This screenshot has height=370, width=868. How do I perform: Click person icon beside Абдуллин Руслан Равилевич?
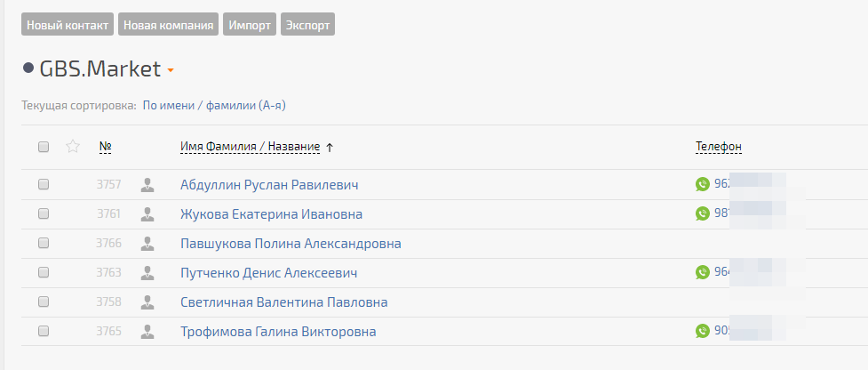(x=147, y=185)
